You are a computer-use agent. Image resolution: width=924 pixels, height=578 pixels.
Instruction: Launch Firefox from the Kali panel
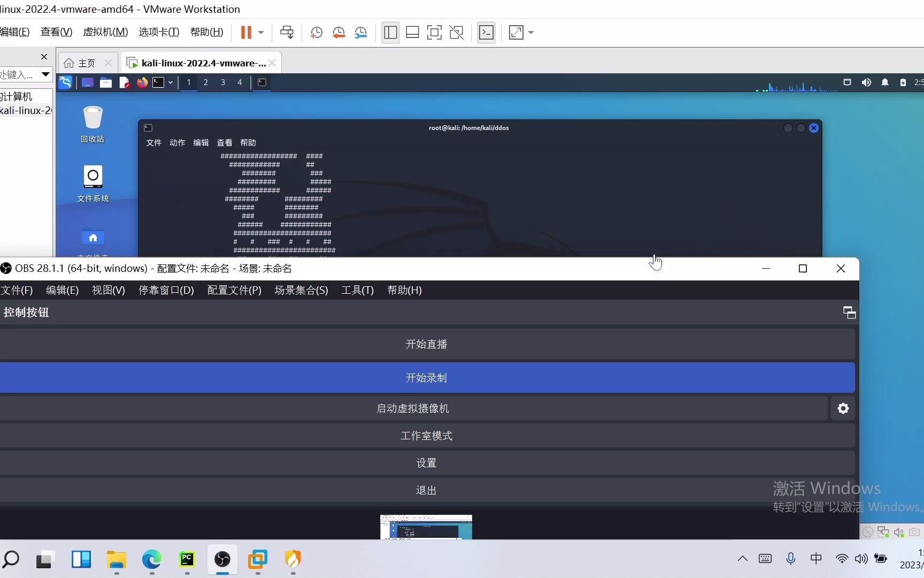[142, 82]
